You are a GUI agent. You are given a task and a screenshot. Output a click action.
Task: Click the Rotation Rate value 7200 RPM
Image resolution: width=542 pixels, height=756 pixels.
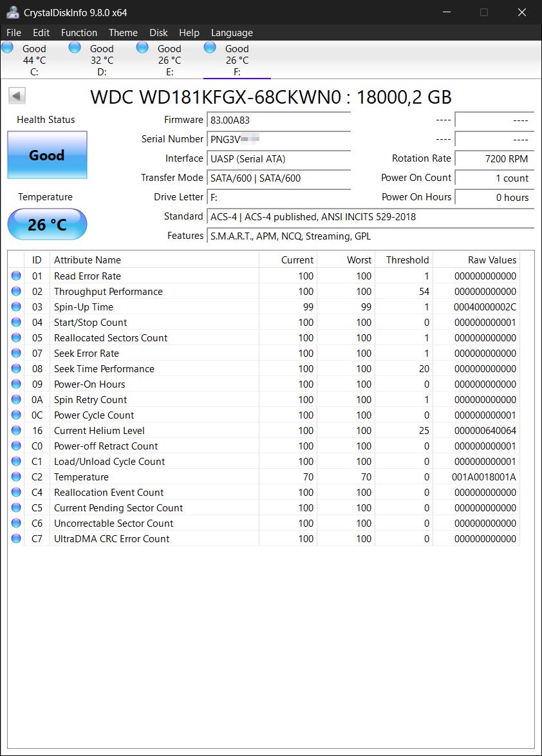(494, 158)
